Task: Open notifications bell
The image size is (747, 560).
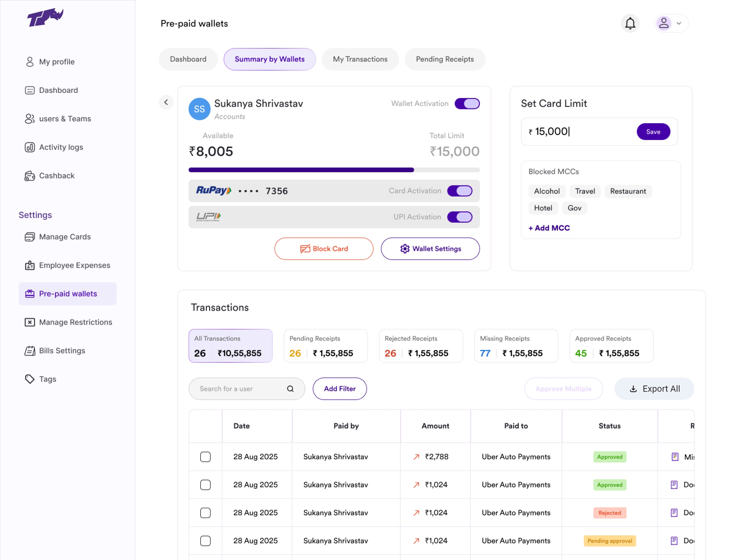Action: pos(630,23)
